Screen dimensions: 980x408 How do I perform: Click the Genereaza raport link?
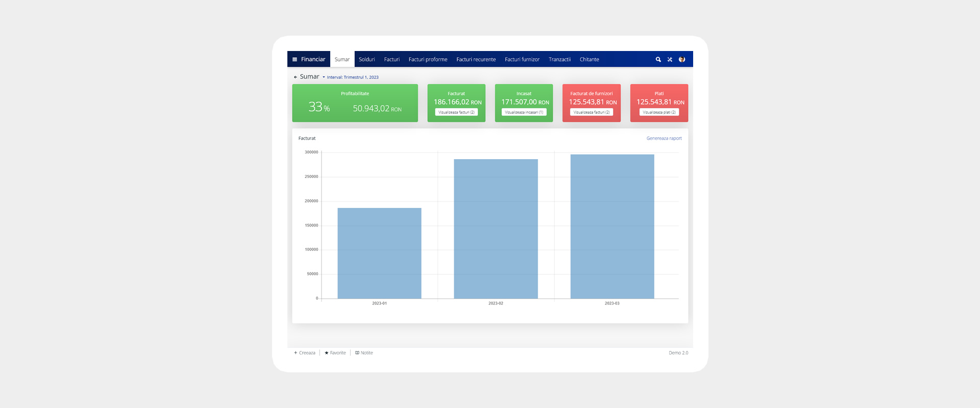(664, 138)
